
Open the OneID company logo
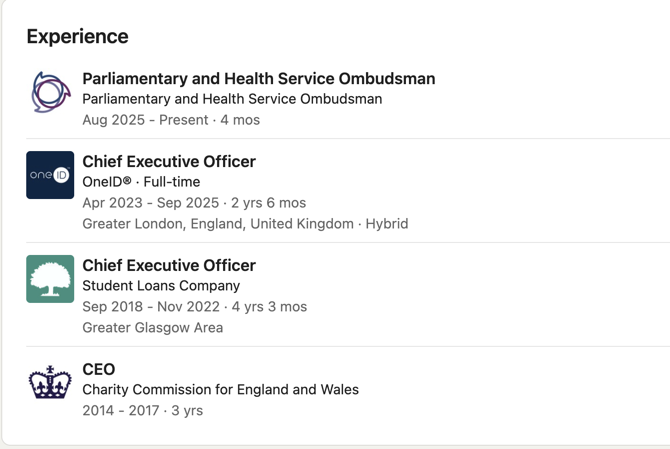(50, 175)
